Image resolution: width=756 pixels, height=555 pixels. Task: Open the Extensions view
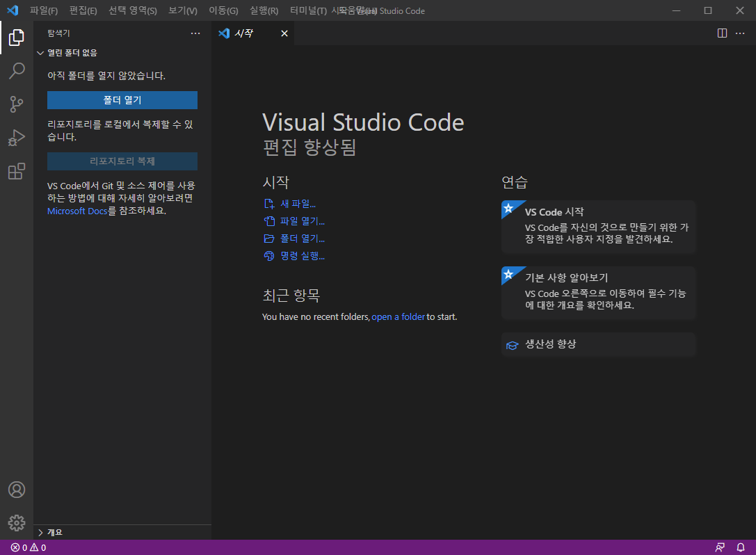click(17, 171)
